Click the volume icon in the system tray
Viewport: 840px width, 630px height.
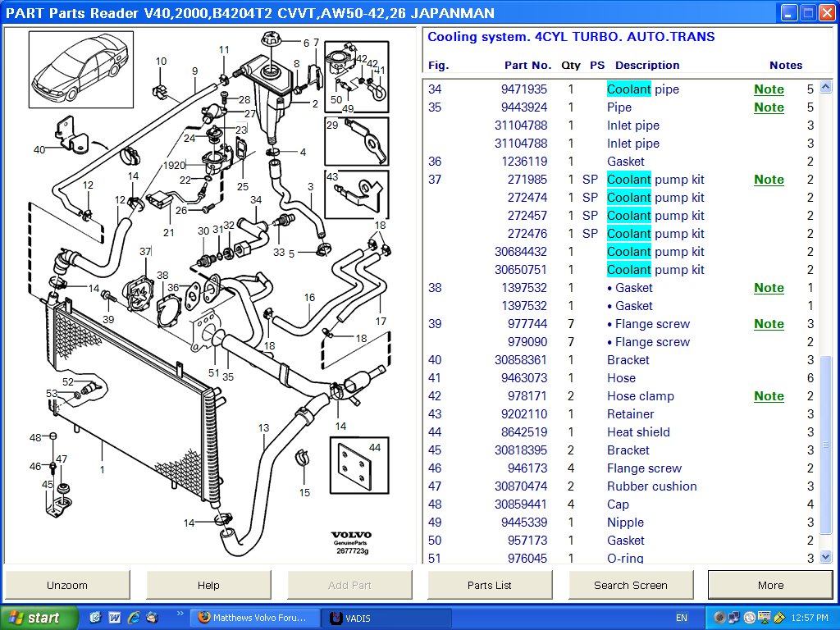click(x=719, y=616)
